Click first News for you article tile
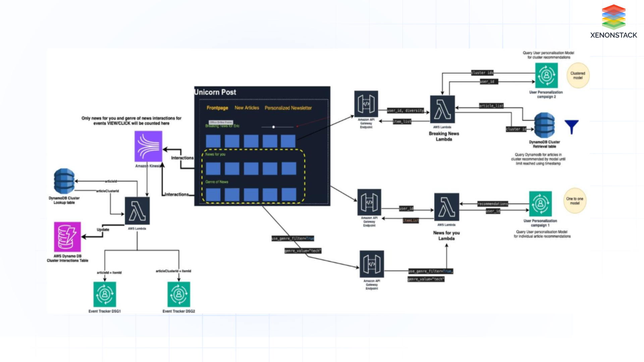Screen dimensions: 644x362 (213, 169)
